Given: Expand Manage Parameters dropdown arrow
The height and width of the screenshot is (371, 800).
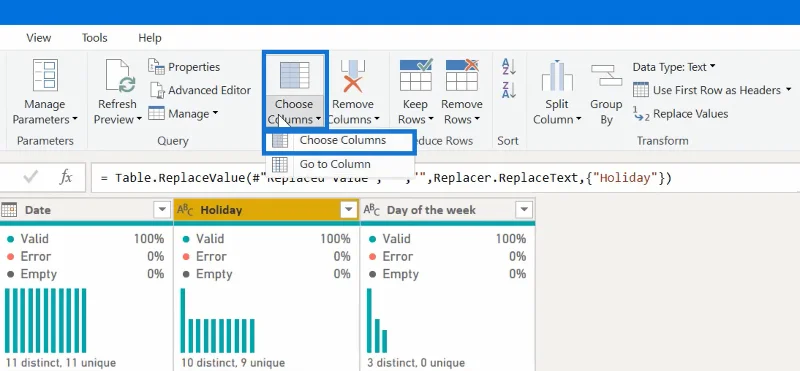Looking at the screenshot, I should (x=74, y=119).
